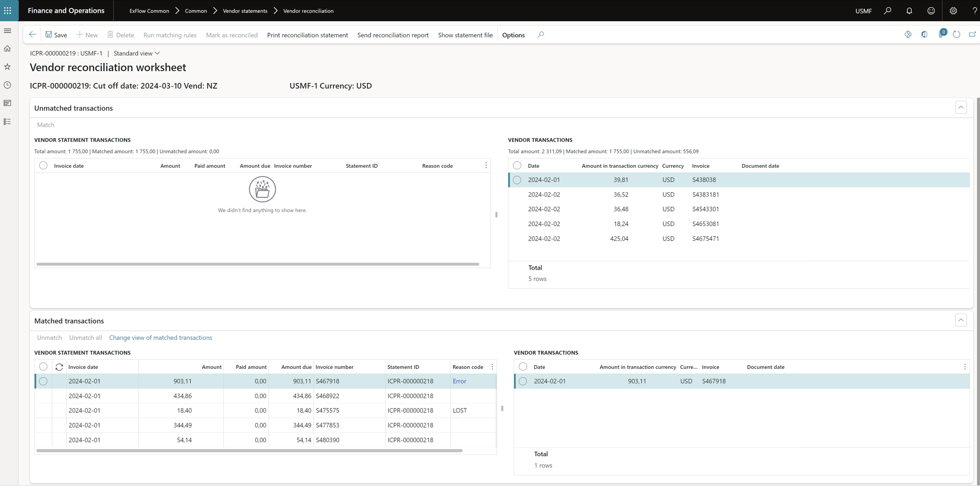Toggle matched transaction row checkbox for S467918

click(43, 381)
